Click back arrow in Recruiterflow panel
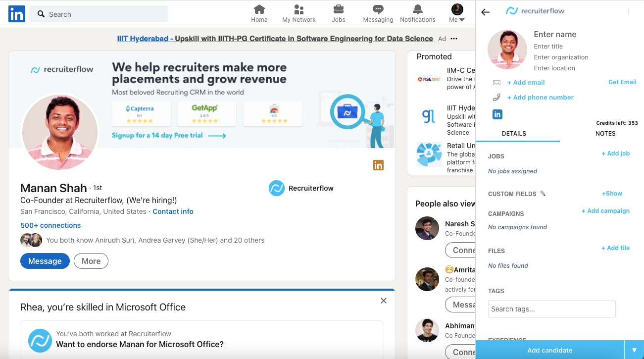 point(486,12)
